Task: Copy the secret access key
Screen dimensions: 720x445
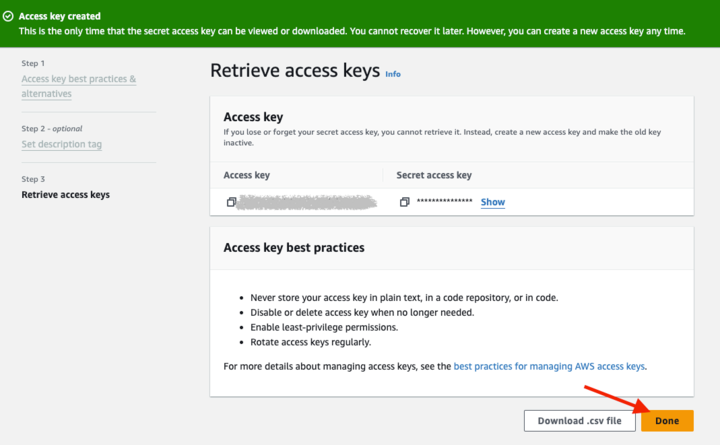Action: pos(405,202)
